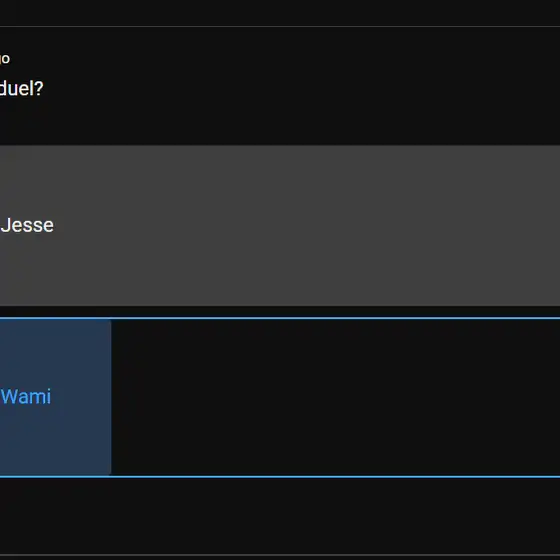Viewport: 560px width, 560px height.
Task: Click the blue top border of the Wami option
Action: pos(280,318)
